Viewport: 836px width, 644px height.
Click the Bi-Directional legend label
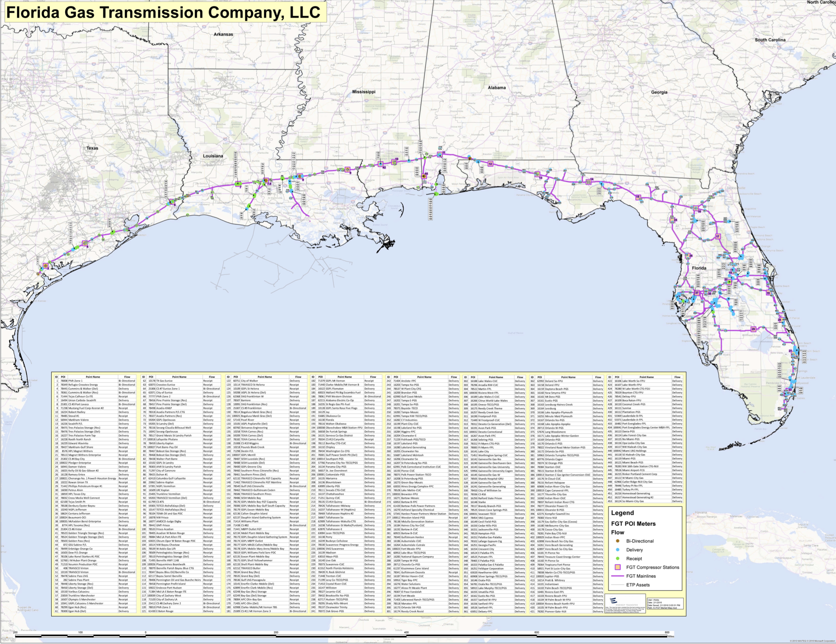pyautogui.click(x=640, y=541)
